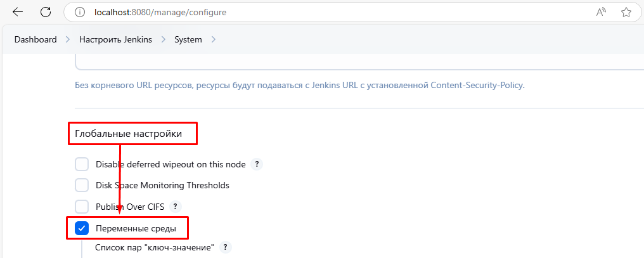Uncheck the Переменные среды checkbox
Image resolution: width=644 pixels, height=258 pixels.
pos(82,228)
